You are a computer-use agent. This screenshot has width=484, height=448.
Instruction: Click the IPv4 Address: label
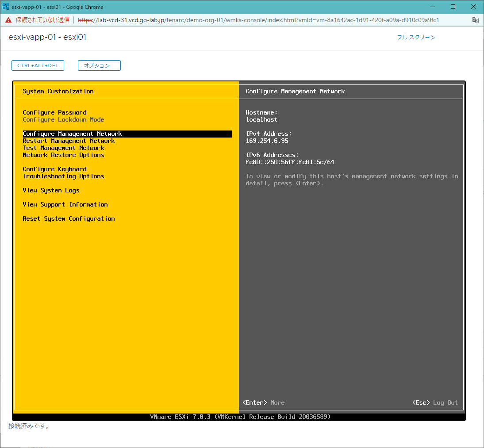(269, 134)
